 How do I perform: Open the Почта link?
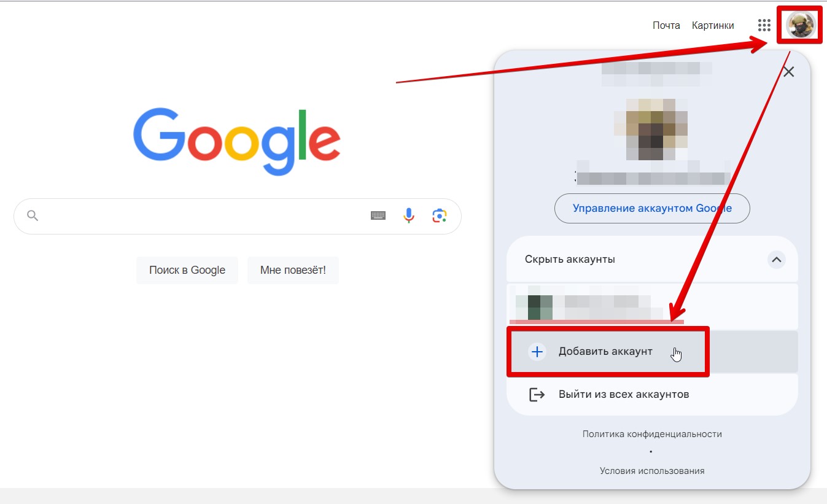666,25
